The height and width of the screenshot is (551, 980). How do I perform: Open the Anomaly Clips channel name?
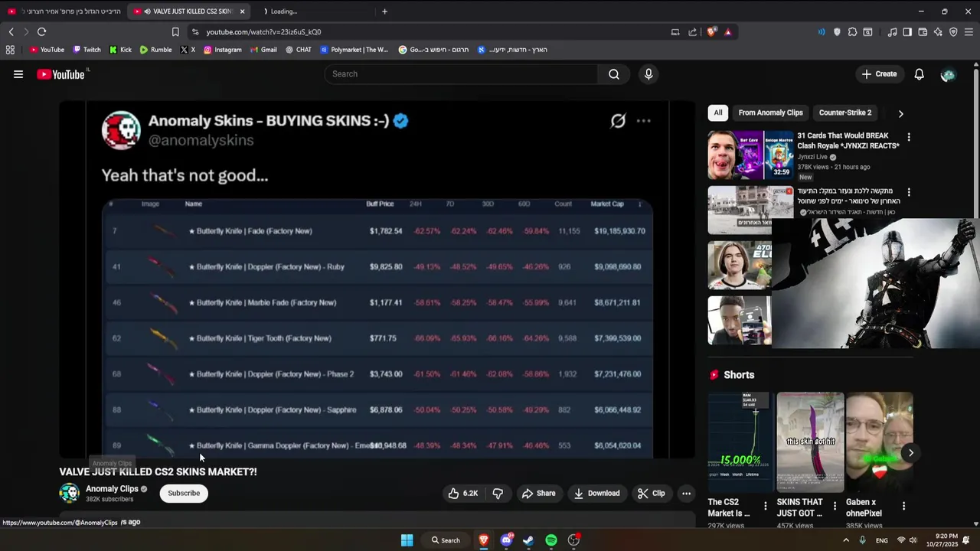112,489
